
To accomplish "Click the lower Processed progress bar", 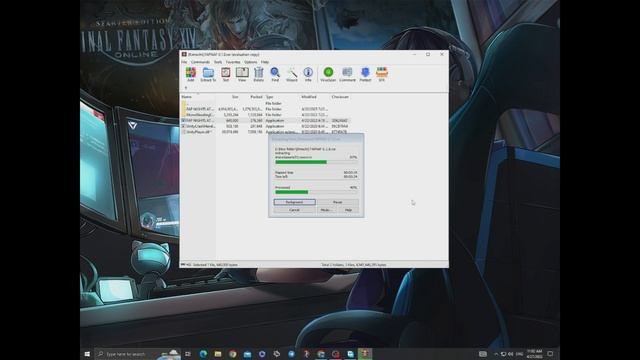I will tap(316, 192).
